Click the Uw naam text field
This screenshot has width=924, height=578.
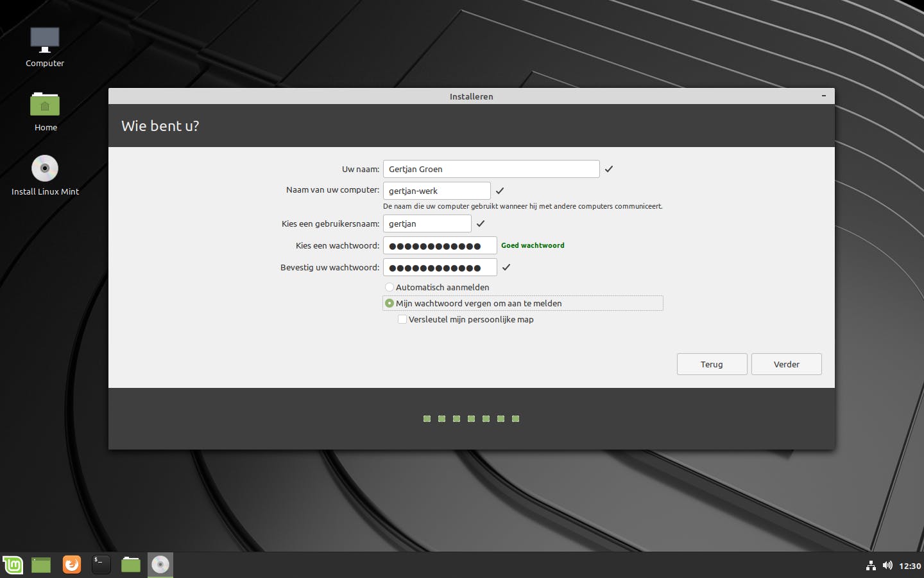click(491, 169)
